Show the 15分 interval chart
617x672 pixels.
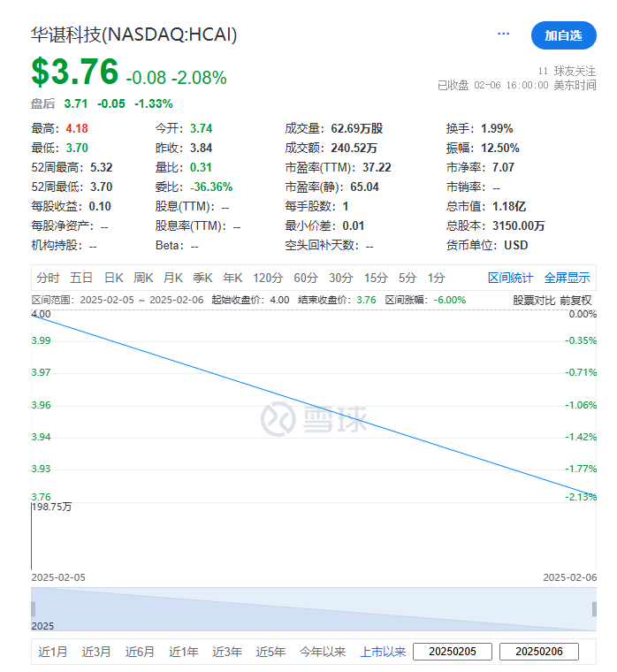coord(376,279)
